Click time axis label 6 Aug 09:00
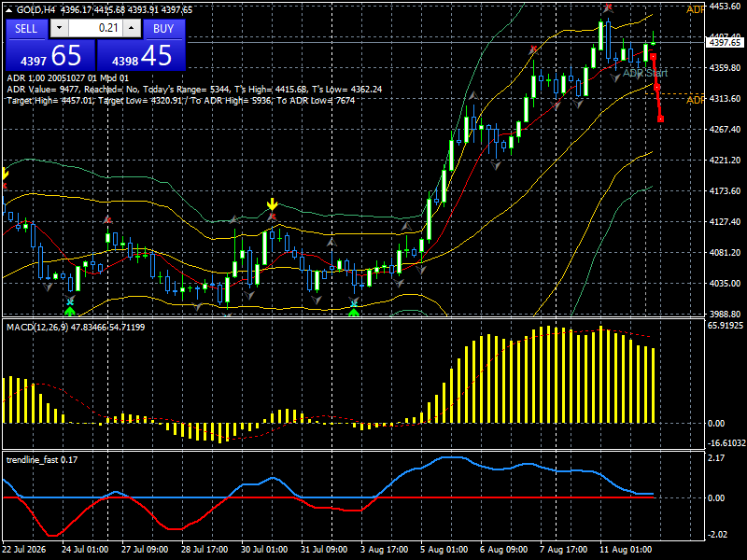The height and width of the screenshot is (560, 747). (x=503, y=549)
